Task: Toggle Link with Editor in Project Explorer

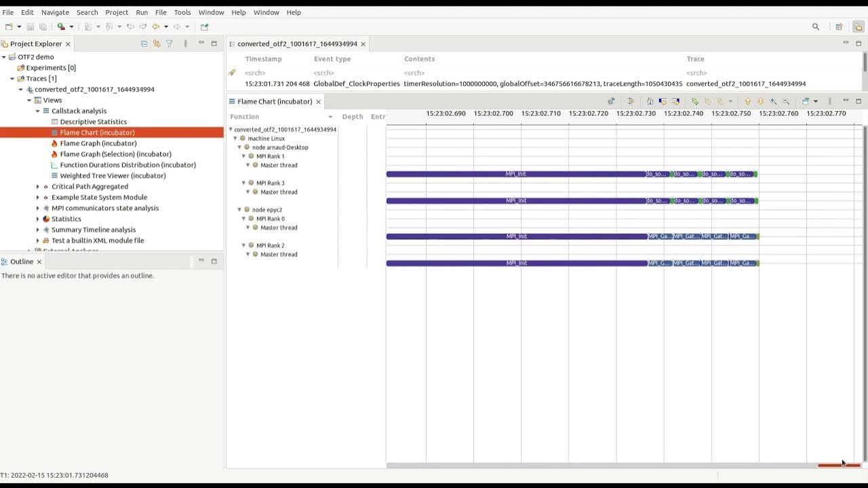Action: pyautogui.click(x=157, y=43)
